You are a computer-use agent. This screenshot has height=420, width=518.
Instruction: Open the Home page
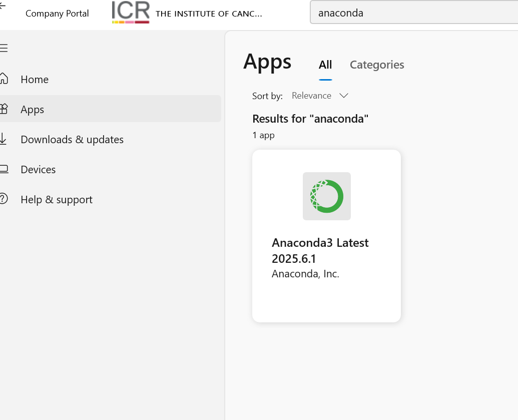[x=110, y=79]
